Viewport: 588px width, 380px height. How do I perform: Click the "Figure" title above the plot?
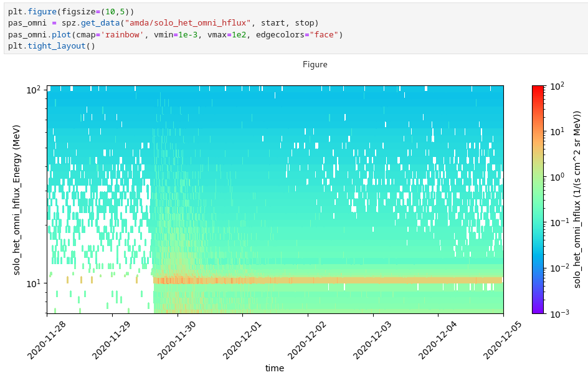click(315, 65)
